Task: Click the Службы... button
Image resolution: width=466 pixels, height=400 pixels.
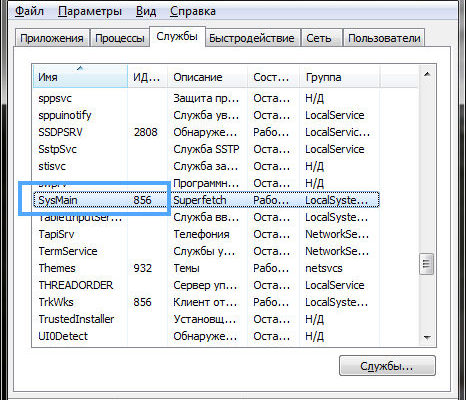Action: [387, 366]
